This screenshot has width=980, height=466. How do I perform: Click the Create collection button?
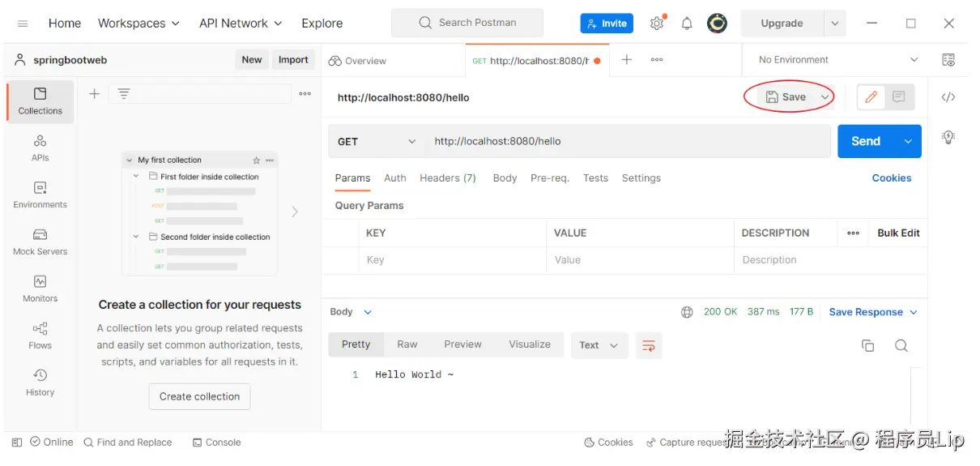pos(199,396)
